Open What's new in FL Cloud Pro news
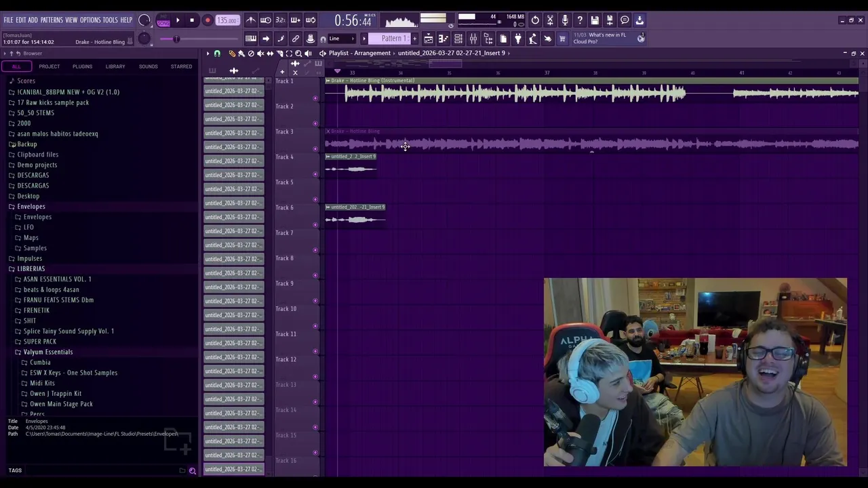Viewport: 868px width, 488px height. point(609,39)
